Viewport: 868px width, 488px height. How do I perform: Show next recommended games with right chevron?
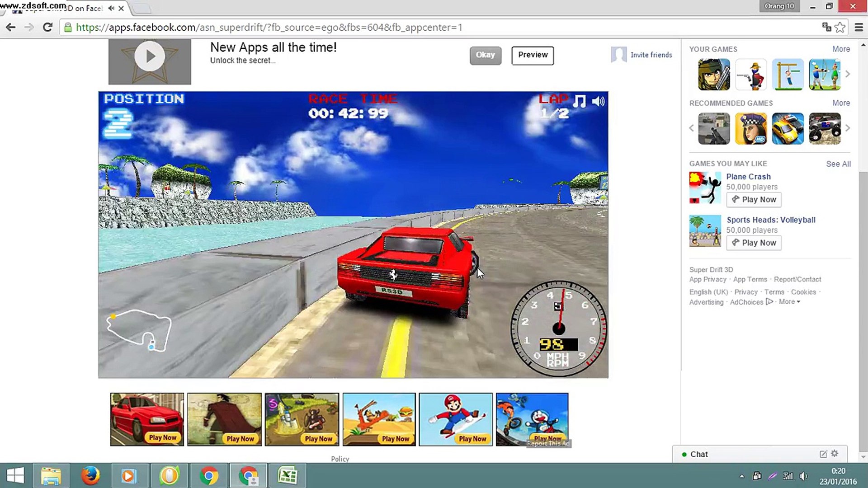[x=848, y=128]
